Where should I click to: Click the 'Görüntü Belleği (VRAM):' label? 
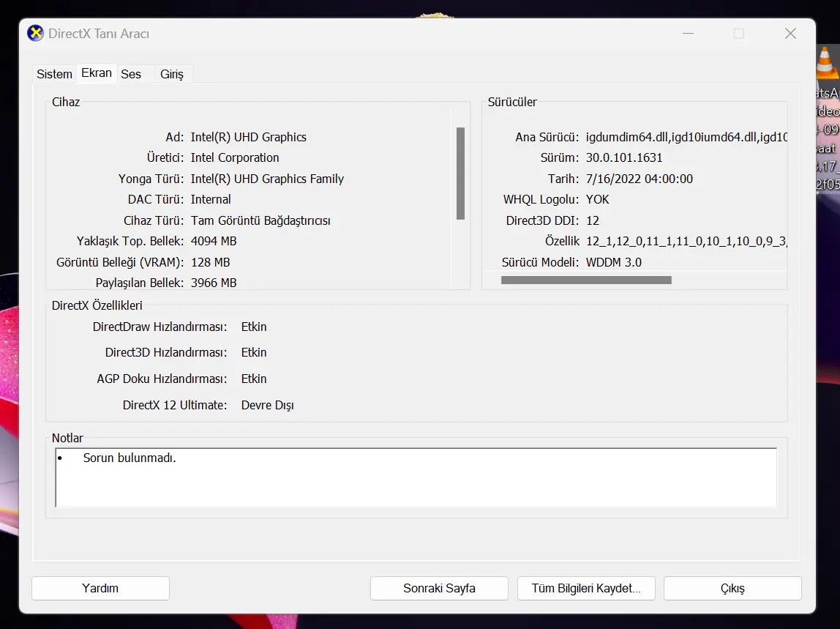click(x=120, y=262)
